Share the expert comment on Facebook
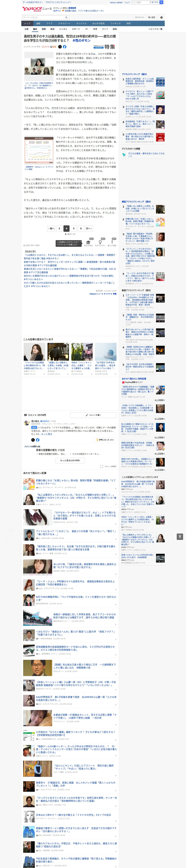The height and width of the screenshot is (868, 186). coord(38,440)
